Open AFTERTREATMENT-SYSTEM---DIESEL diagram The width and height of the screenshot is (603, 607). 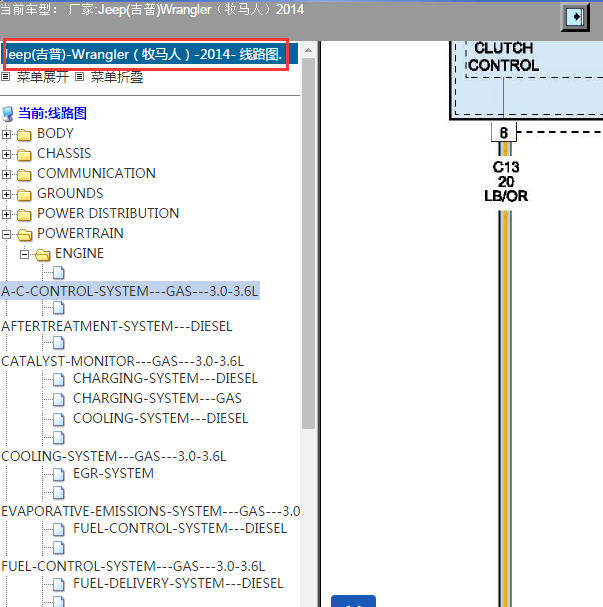coord(117,326)
